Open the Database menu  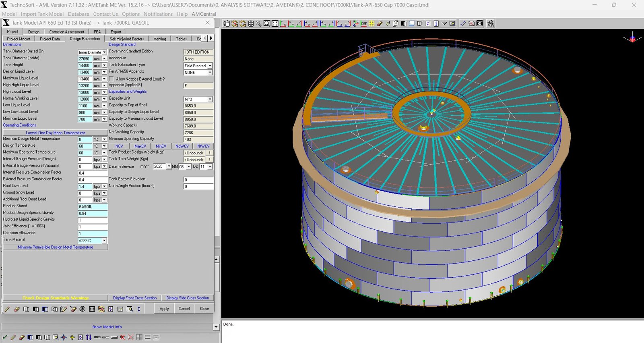tap(78, 14)
